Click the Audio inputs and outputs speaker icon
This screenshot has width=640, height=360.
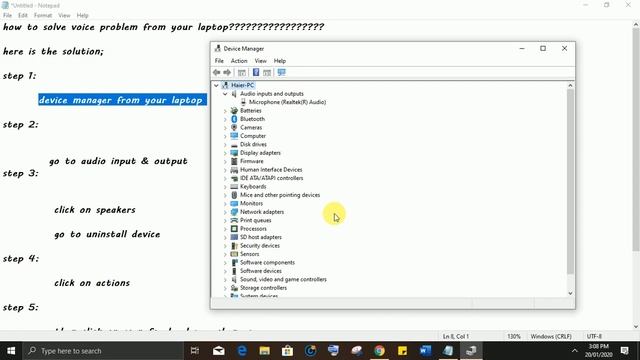(234, 93)
